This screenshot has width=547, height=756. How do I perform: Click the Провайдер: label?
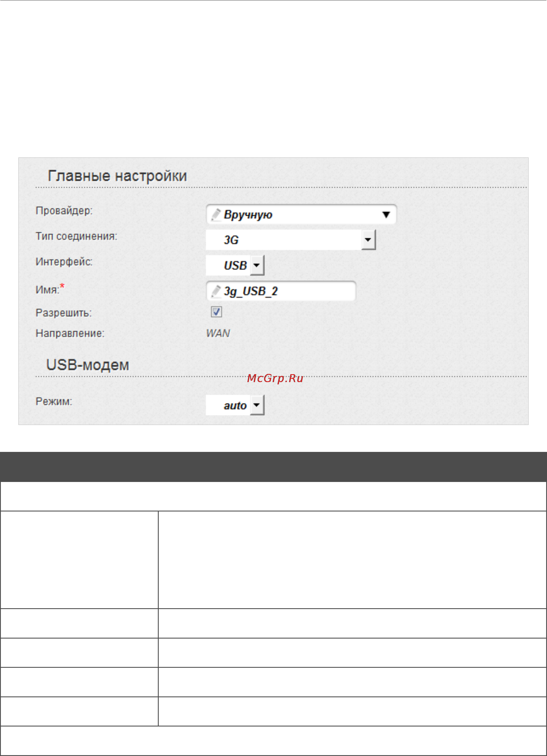click(x=64, y=211)
